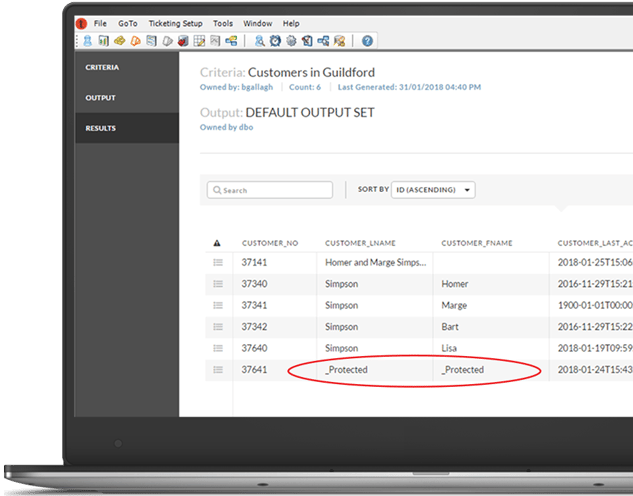Open row menu icon for customer 37341

(218, 306)
